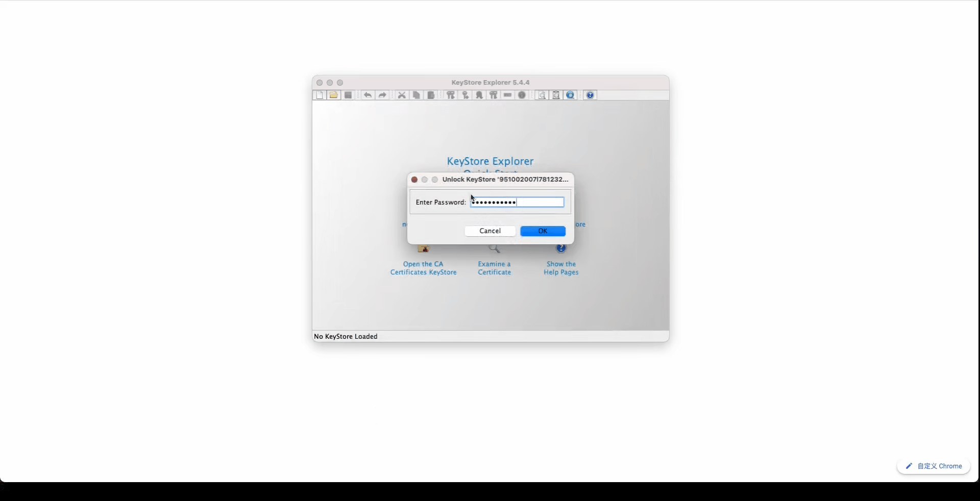The width and height of the screenshot is (980, 501).
Task: Paste an entry using the toolbar Paste icon
Action: pos(431,95)
